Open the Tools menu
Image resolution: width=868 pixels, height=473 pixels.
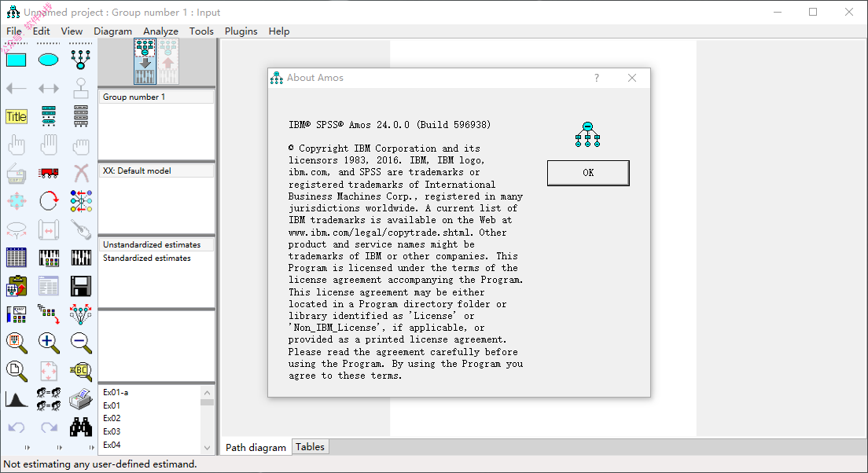click(201, 31)
